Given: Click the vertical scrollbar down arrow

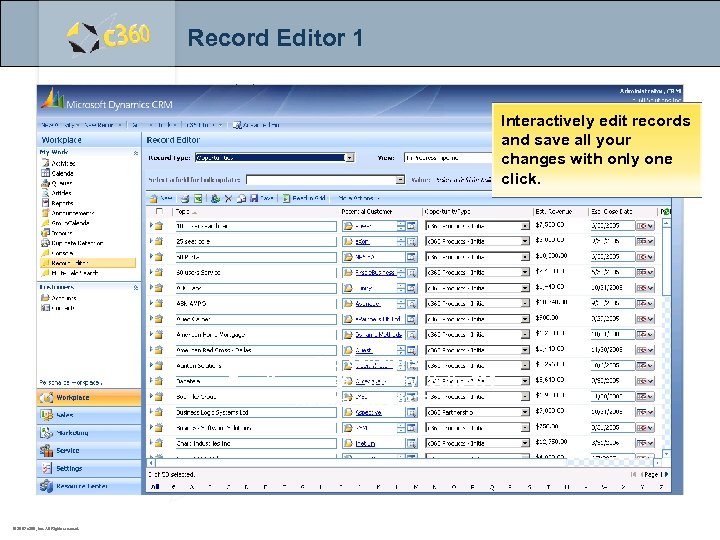Looking at the screenshot, I should 666,454.
